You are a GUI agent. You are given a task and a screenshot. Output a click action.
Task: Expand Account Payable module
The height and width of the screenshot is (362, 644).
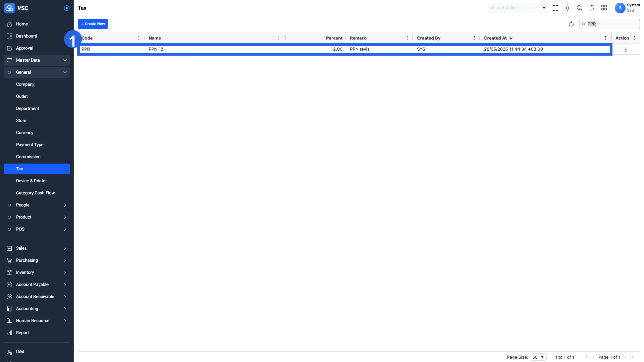[37, 285]
